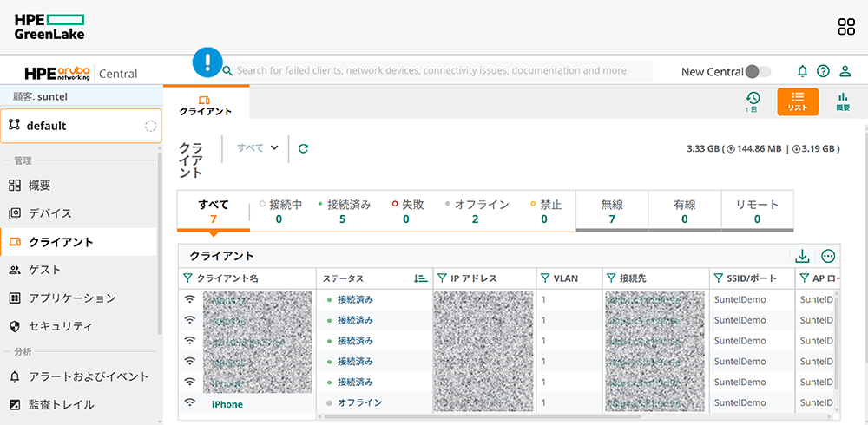Refresh the clients list
The width and height of the screenshot is (868, 425).
(x=303, y=148)
